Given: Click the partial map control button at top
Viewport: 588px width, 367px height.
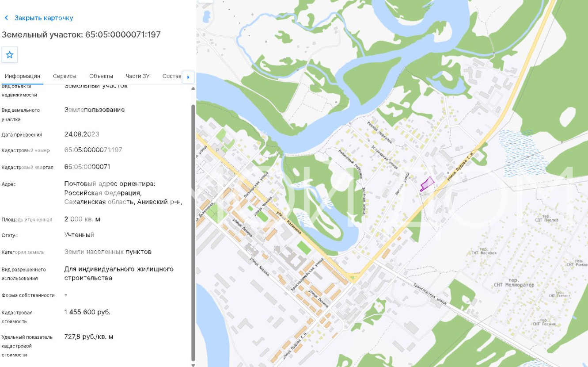Looking at the screenshot, I should [205, 1].
